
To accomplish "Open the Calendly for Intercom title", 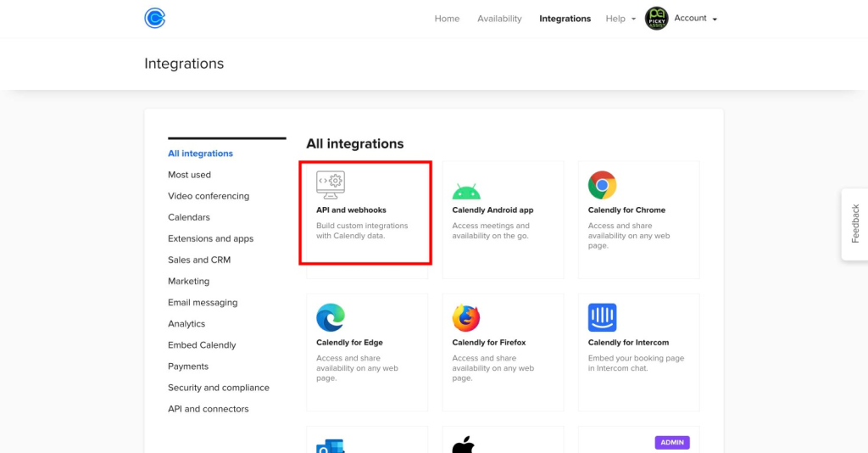I will pos(628,342).
